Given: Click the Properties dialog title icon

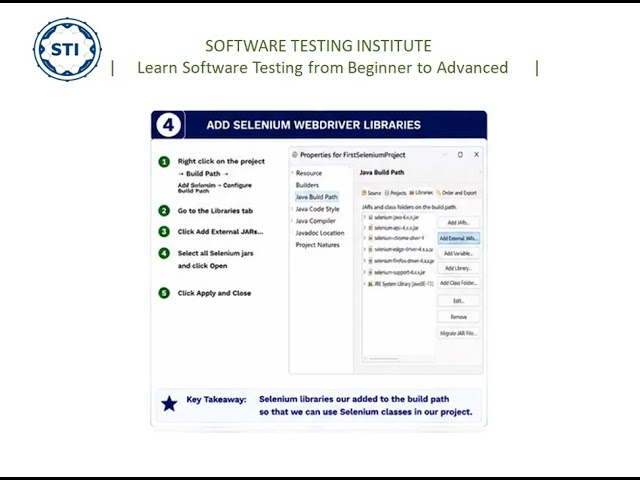Looking at the screenshot, I should click(295, 155).
